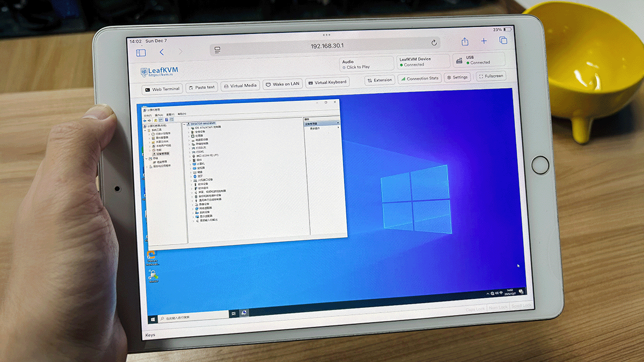Screen dimensions: 644x362
Task: Enter Fullscreen mode
Action: 491,76
